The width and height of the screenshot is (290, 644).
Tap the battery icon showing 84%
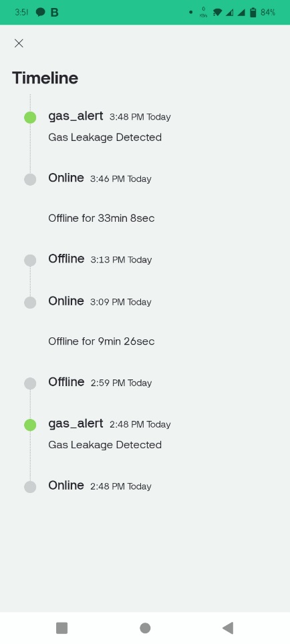(x=253, y=12)
